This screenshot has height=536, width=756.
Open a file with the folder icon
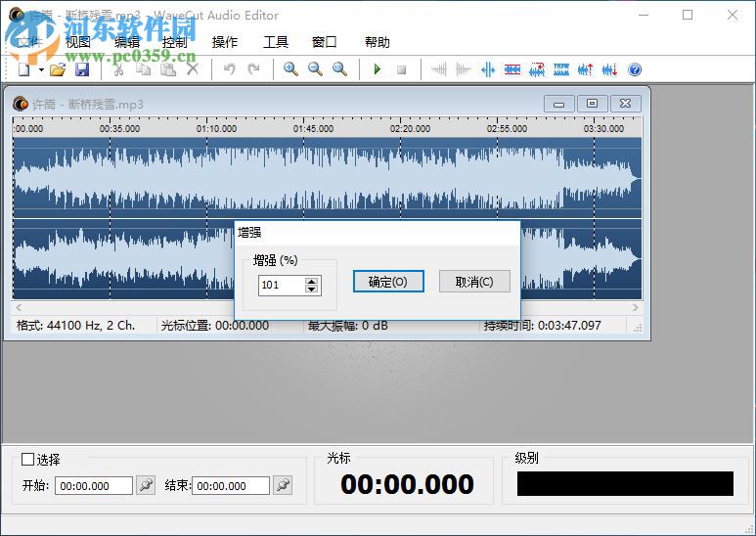[58, 69]
